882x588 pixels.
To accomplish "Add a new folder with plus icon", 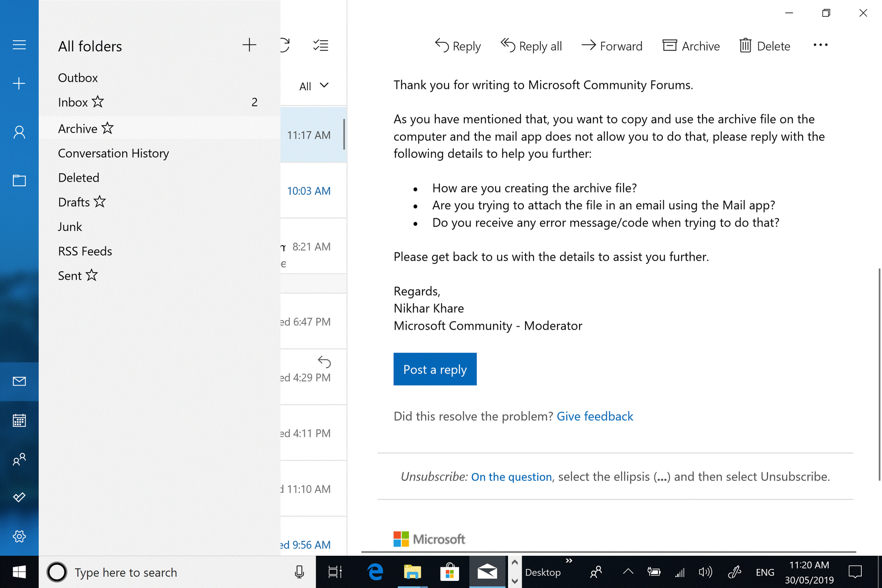I will click(249, 45).
